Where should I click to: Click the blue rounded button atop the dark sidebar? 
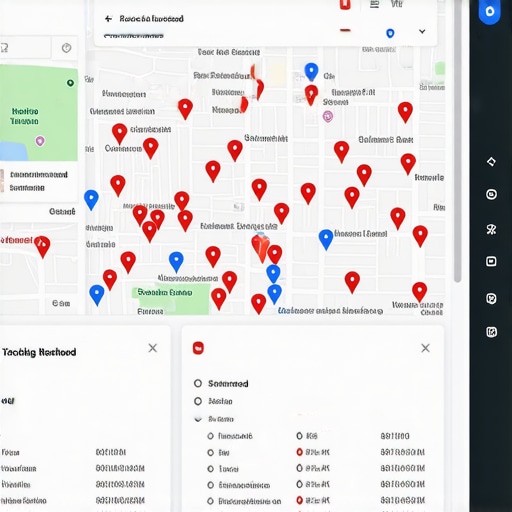click(489, 12)
